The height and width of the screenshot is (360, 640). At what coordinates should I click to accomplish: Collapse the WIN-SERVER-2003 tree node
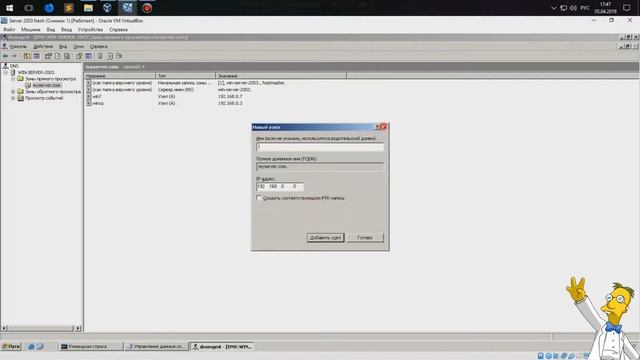click(6, 72)
